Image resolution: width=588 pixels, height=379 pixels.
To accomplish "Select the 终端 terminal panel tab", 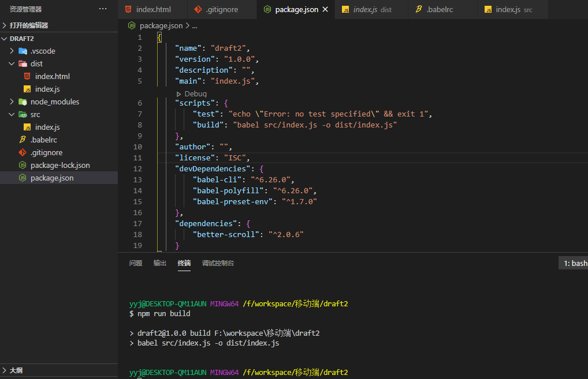I will pos(184,263).
